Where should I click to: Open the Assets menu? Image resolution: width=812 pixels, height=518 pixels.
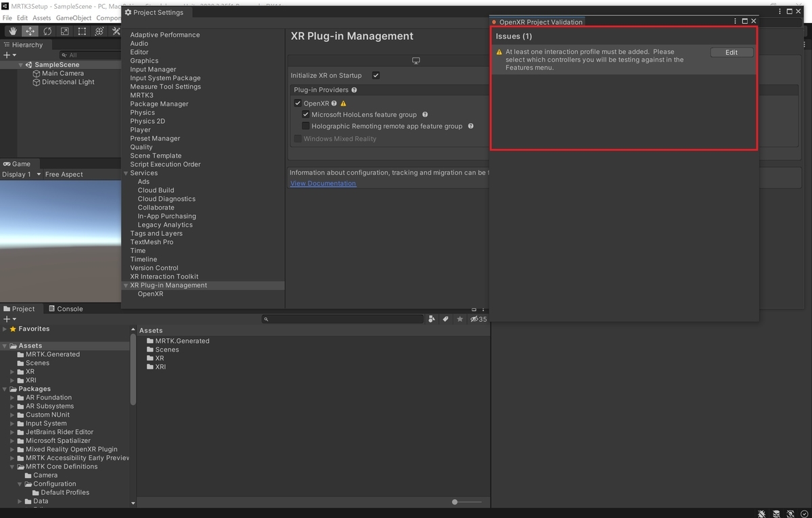click(x=42, y=18)
